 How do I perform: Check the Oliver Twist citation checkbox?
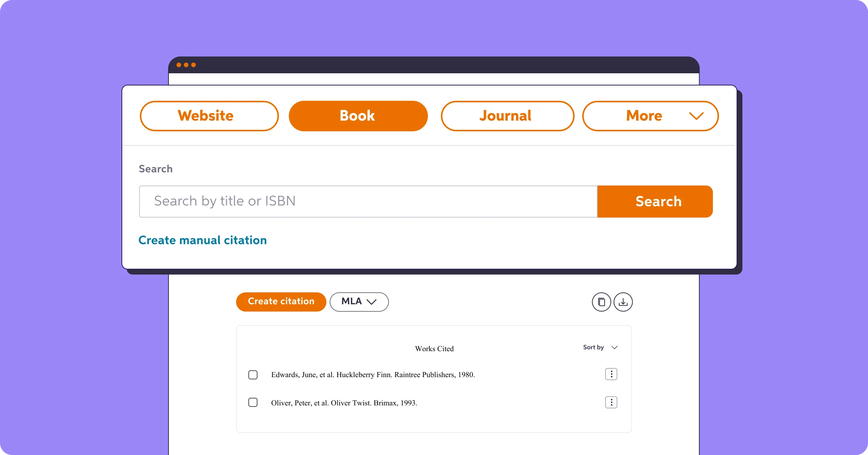253,402
